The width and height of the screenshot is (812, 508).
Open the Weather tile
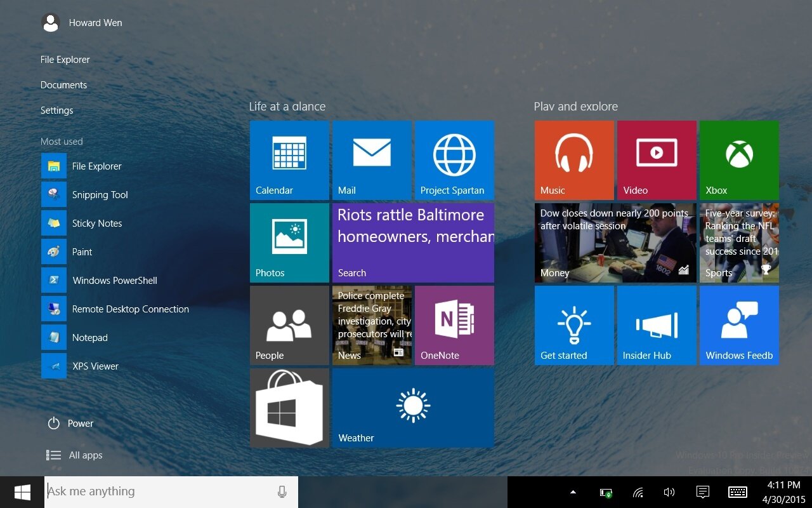tap(413, 408)
